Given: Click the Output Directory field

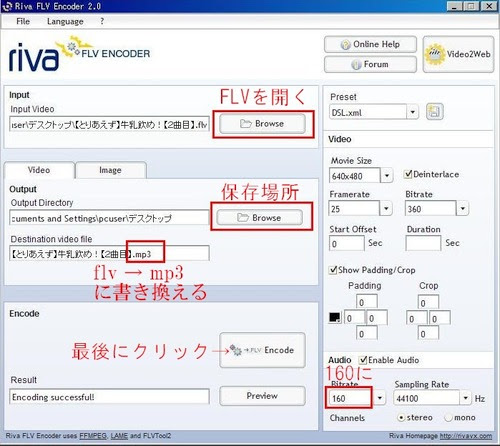Looking at the screenshot, I should pos(109,218).
